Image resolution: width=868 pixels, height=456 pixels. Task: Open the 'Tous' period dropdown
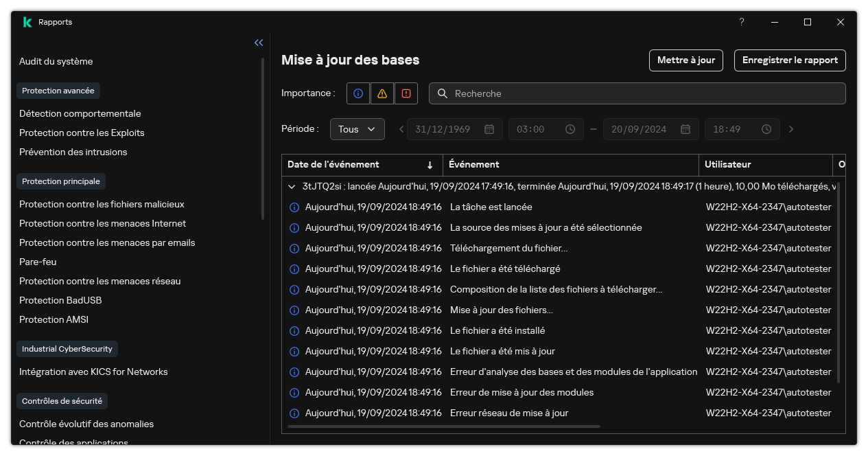click(x=357, y=129)
